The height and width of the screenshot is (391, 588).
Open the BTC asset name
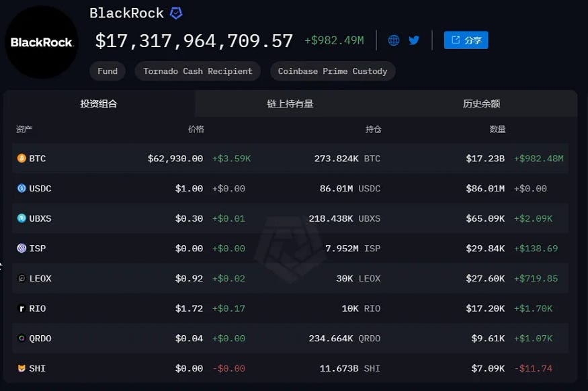pos(38,159)
